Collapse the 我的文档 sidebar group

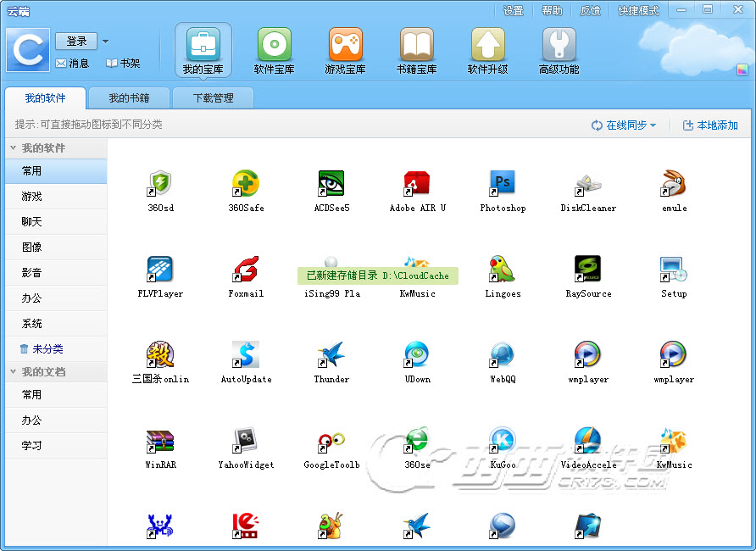point(14,372)
